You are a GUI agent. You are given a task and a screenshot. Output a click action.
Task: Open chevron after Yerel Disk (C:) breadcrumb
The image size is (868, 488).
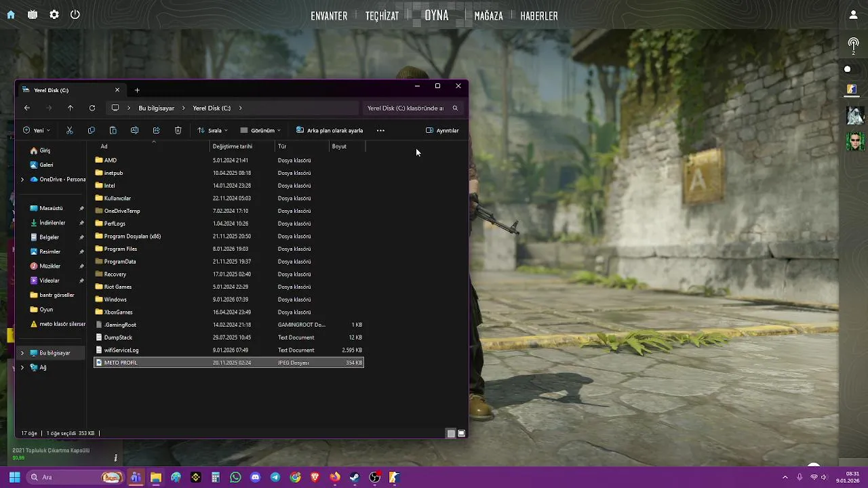(x=240, y=108)
